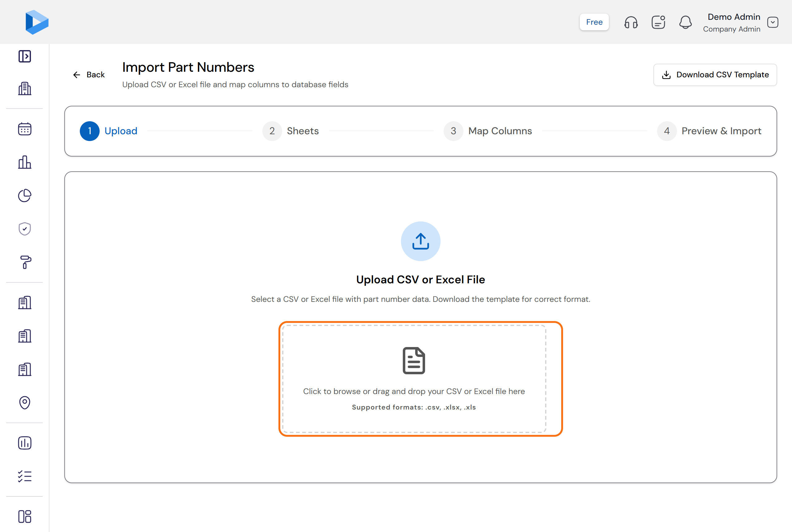The width and height of the screenshot is (792, 532).
Task: Select the Map Columns step
Action: click(488, 131)
